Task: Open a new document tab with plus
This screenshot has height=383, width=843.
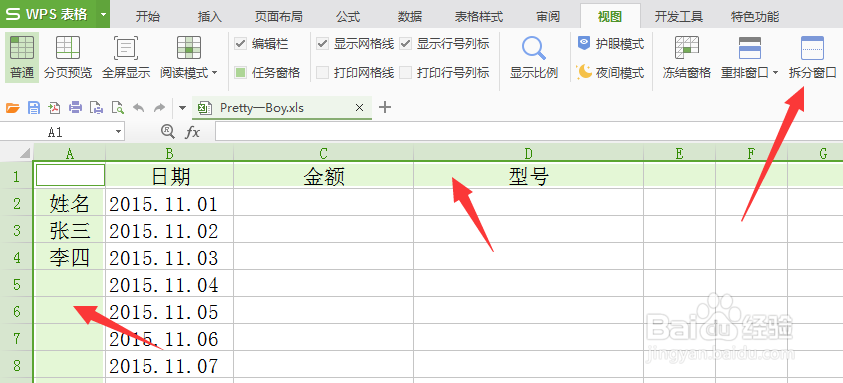Action: click(384, 108)
